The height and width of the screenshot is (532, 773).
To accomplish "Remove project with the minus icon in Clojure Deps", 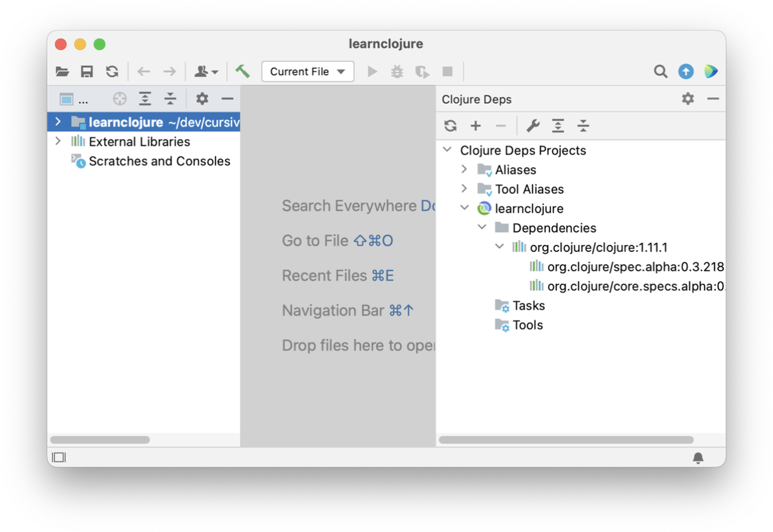I will tap(501, 125).
